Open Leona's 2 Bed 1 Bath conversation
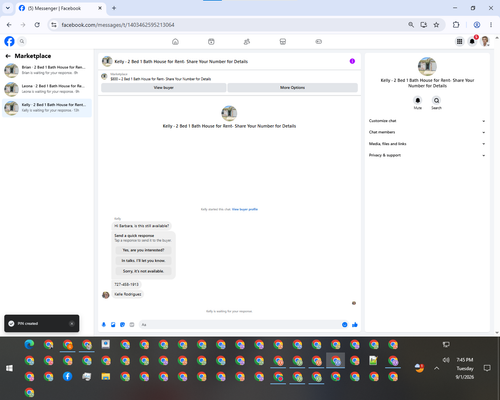500x400 pixels. coord(47,89)
